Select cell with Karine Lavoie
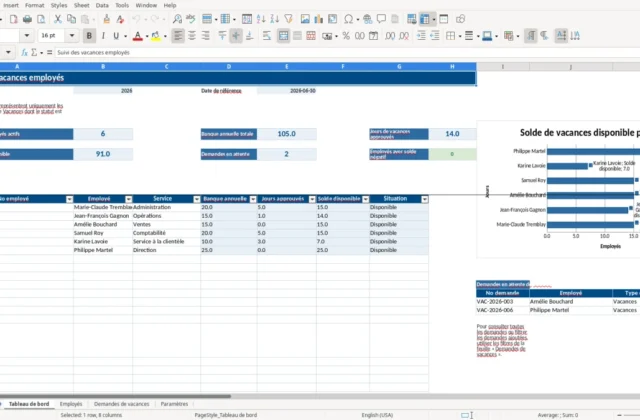The width and height of the screenshot is (640, 420). pos(102,242)
